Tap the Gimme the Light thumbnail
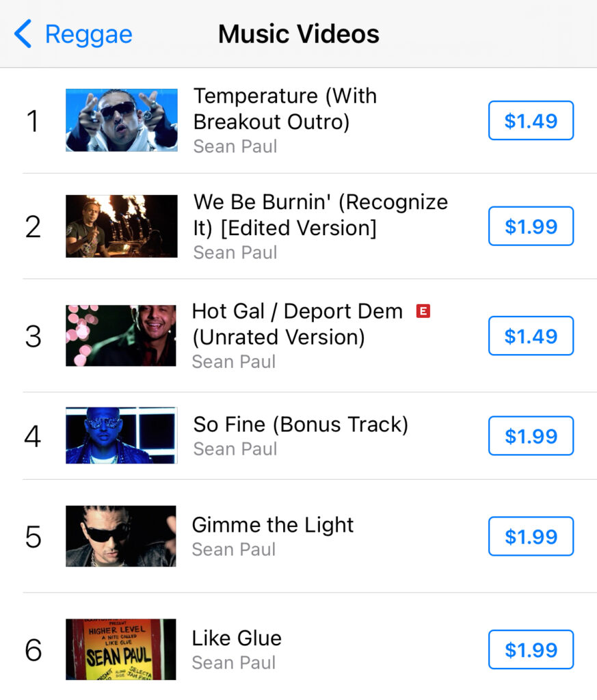The width and height of the screenshot is (597, 700). (x=121, y=536)
